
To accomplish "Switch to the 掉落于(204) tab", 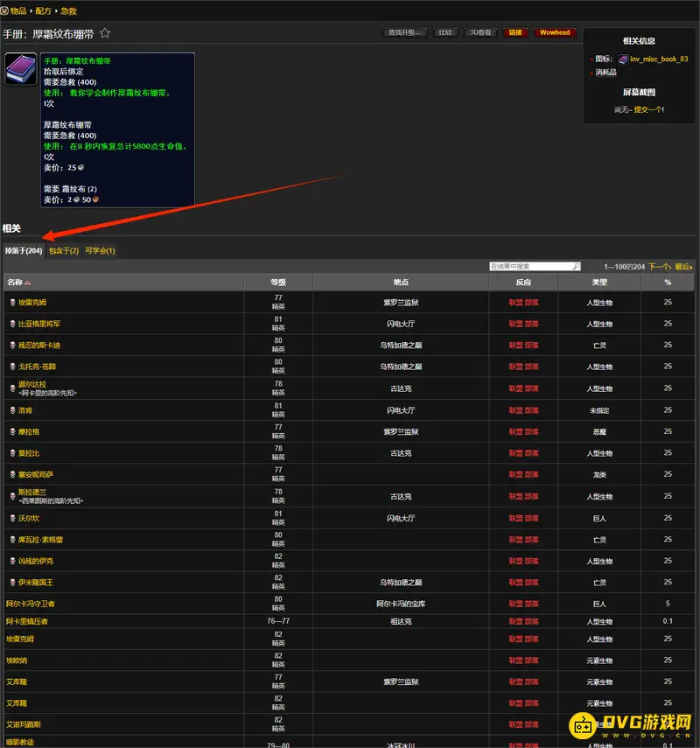I will pos(24,250).
